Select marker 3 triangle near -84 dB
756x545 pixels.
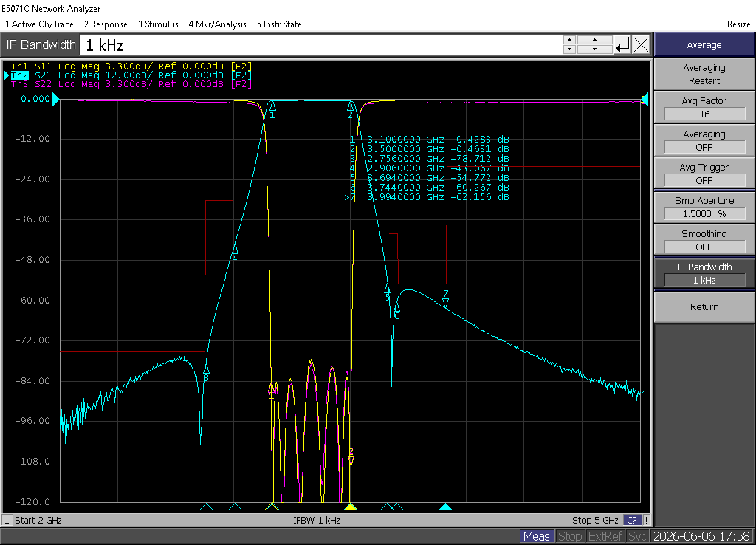(207, 369)
